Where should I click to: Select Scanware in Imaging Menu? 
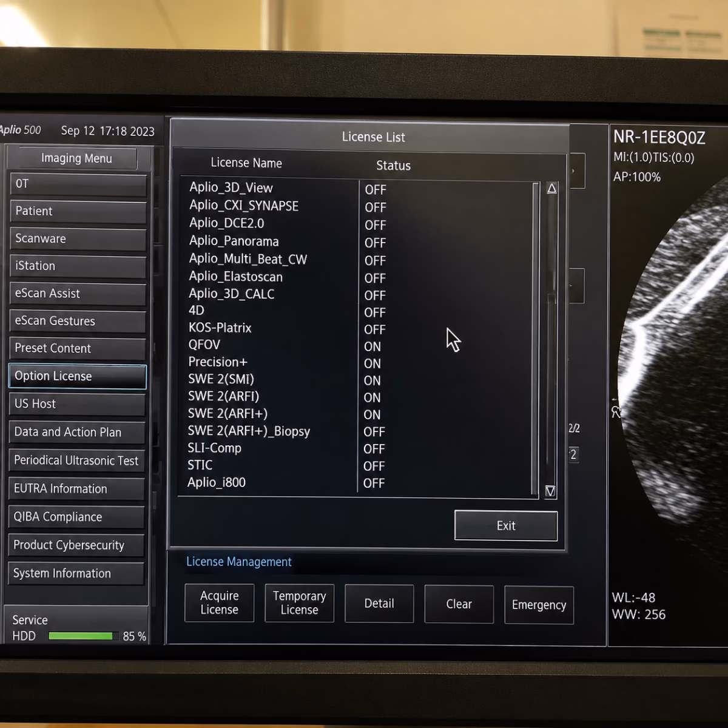coord(78,238)
